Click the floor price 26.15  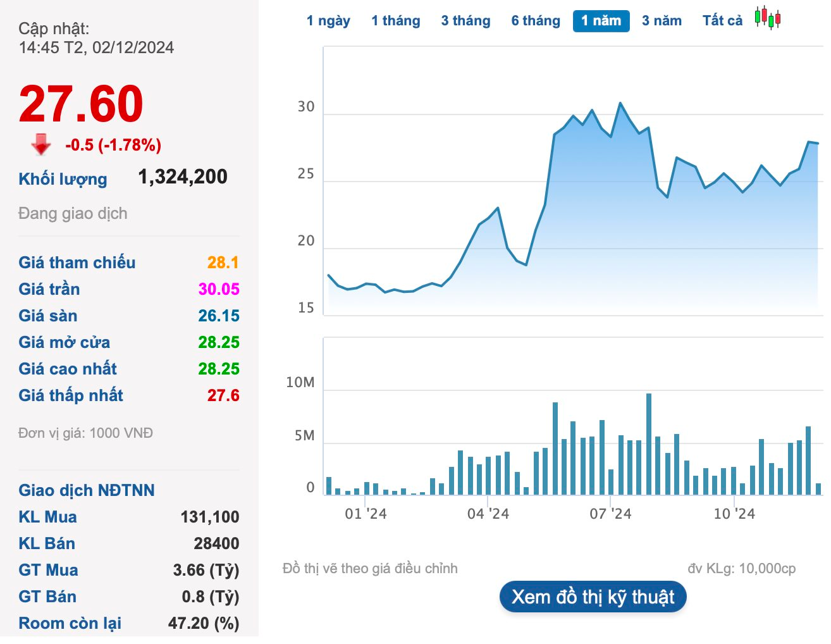219,316
